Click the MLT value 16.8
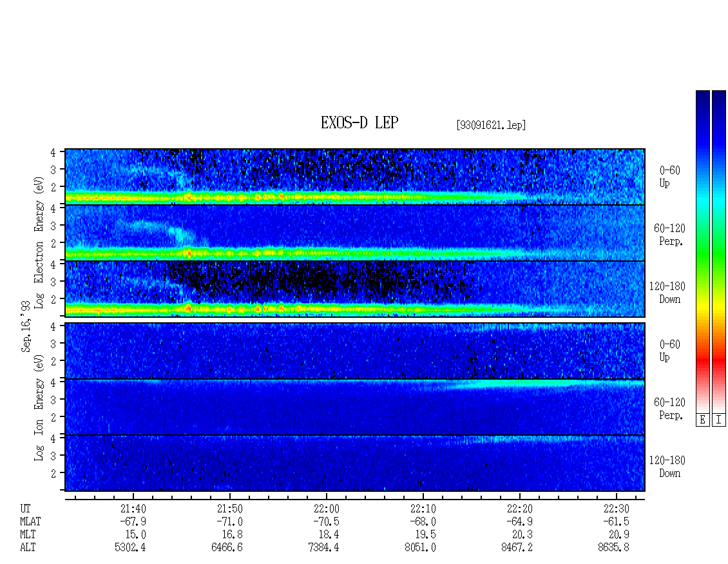This screenshot has width=728, height=564. click(232, 535)
